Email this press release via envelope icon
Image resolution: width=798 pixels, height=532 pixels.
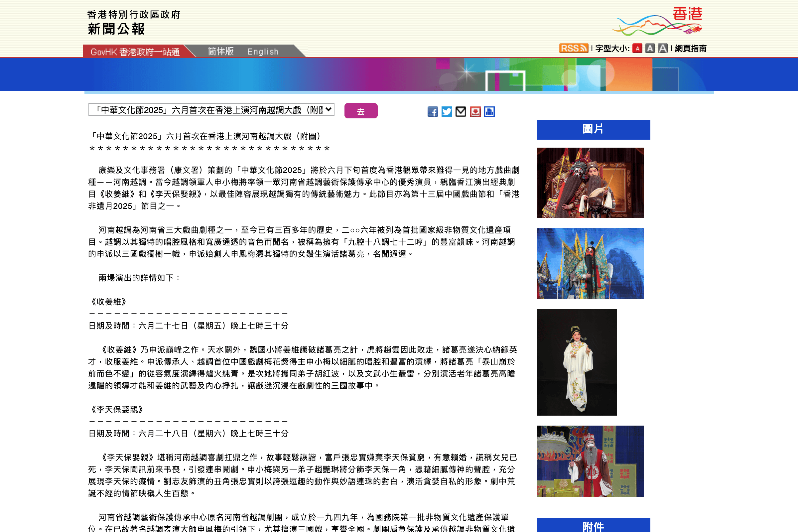point(461,112)
